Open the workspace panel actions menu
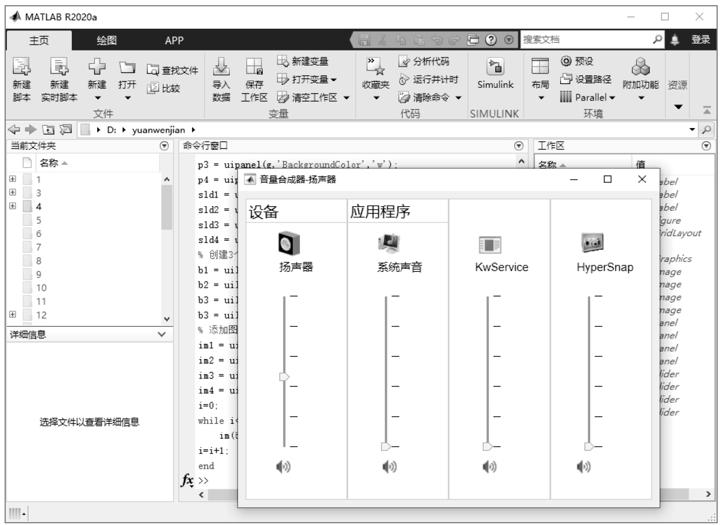This screenshot has width=720, height=525. 706,146
